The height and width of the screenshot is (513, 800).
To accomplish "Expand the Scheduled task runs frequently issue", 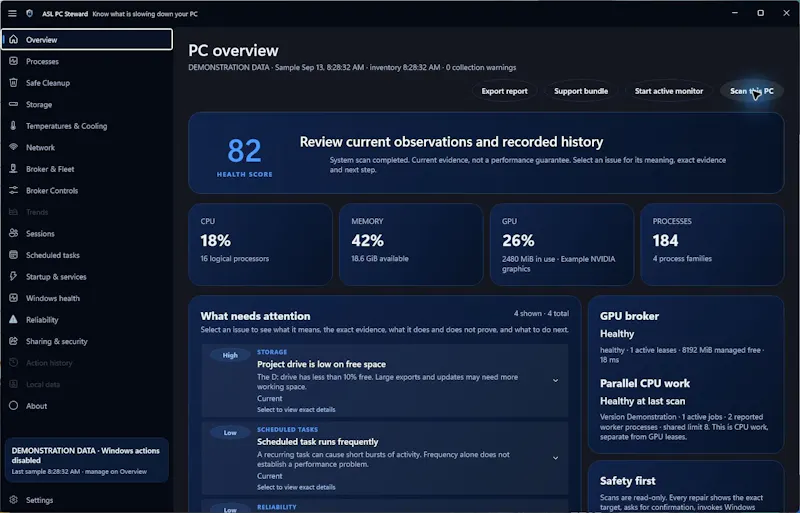I will tap(555, 458).
